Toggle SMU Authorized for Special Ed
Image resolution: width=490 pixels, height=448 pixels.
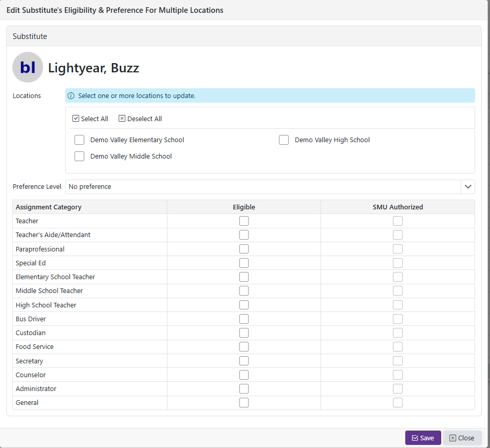398,263
